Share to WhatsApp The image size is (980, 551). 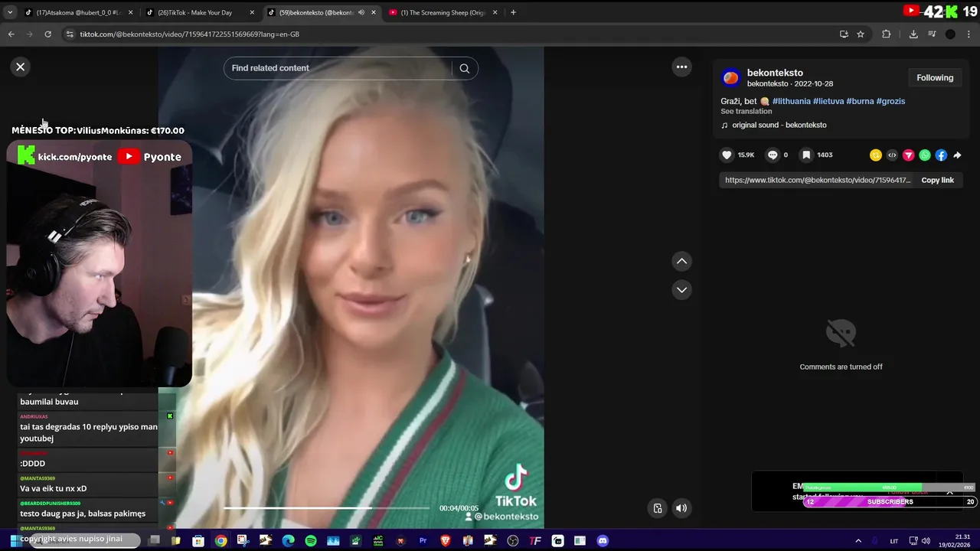point(925,155)
